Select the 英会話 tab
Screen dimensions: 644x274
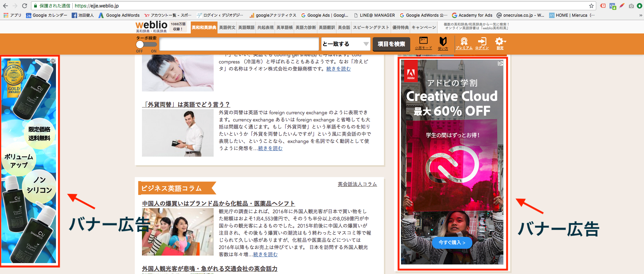click(x=344, y=27)
